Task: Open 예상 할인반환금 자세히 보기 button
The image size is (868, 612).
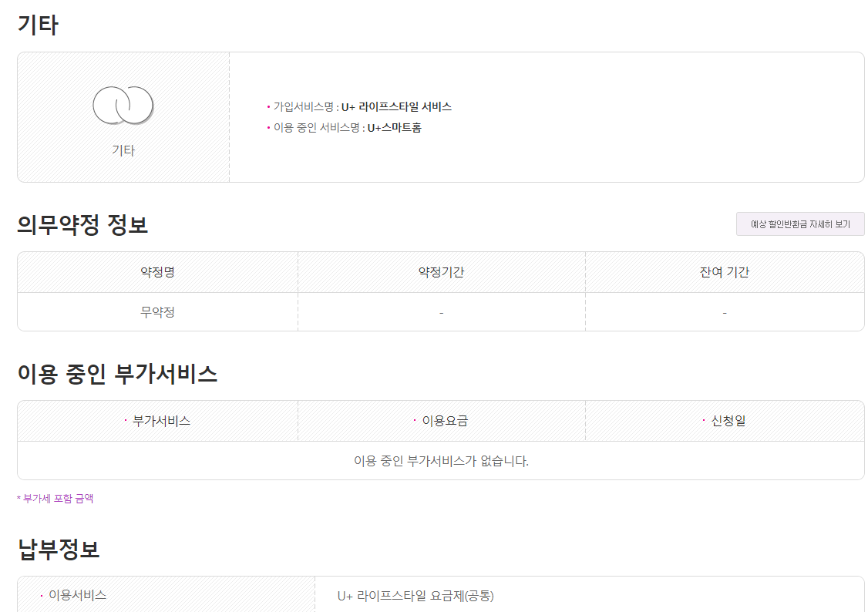Action: click(x=800, y=224)
